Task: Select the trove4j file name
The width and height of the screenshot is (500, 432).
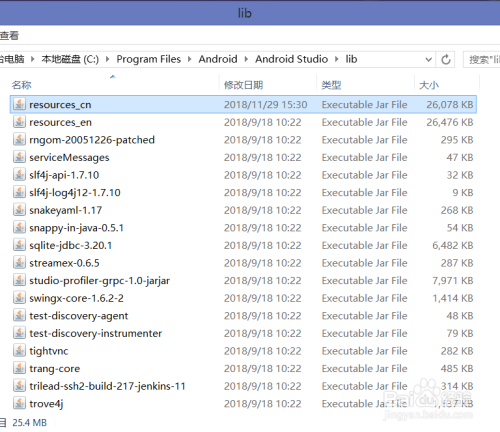Action: 46,404
